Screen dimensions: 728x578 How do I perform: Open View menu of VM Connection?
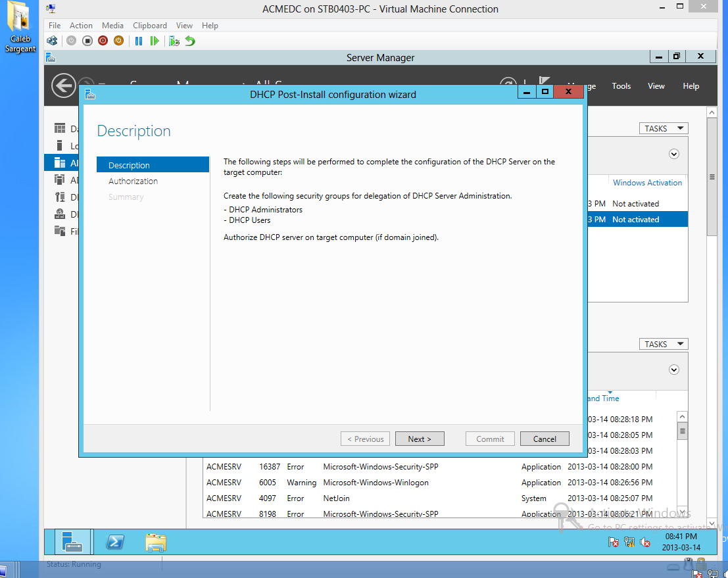pos(184,26)
